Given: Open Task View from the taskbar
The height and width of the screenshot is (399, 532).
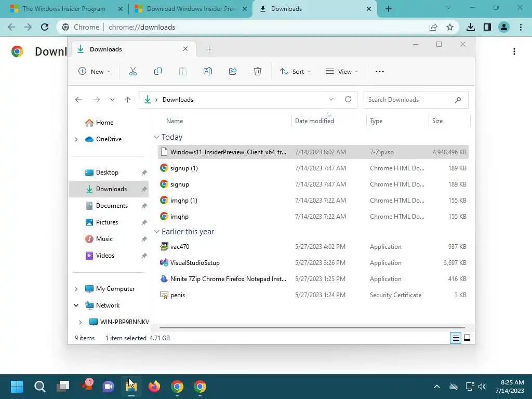Looking at the screenshot, I should (x=63, y=387).
